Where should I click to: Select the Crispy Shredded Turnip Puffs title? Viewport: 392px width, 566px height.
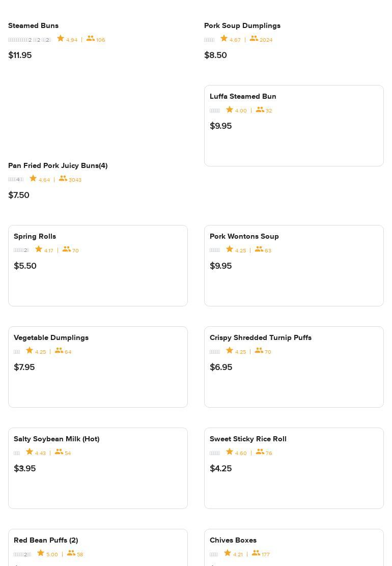(x=261, y=337)
